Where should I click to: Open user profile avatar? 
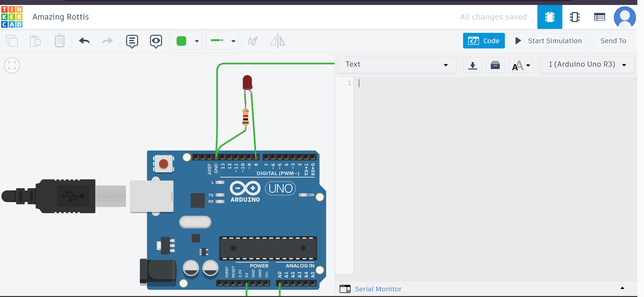pyautogui.click(x=625, y=17)
